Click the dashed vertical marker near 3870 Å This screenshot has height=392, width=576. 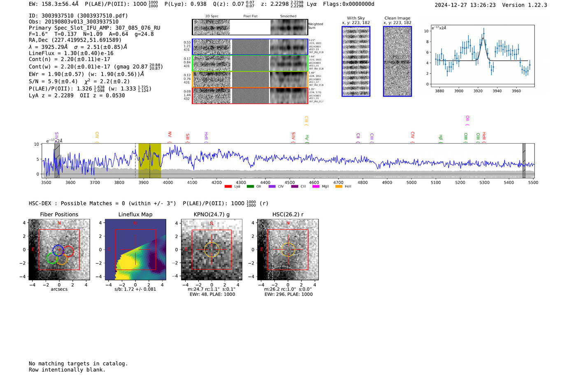135,161
